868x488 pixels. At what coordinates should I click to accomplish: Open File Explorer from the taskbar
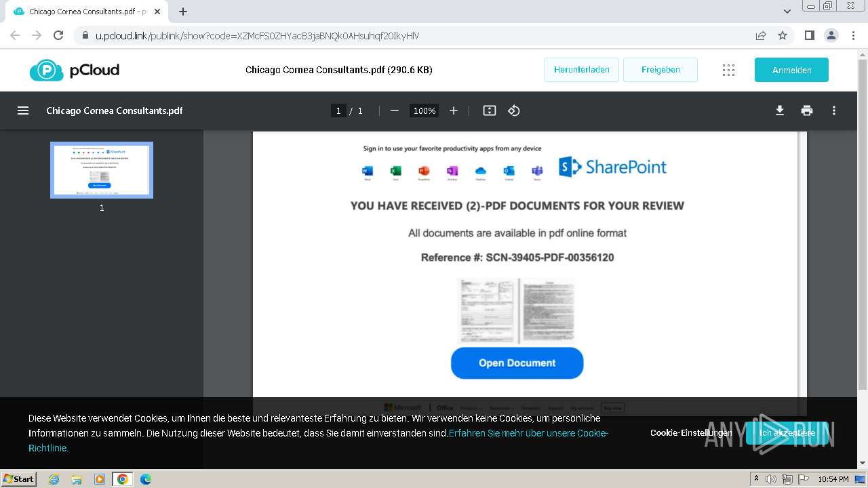pos(77,479)
